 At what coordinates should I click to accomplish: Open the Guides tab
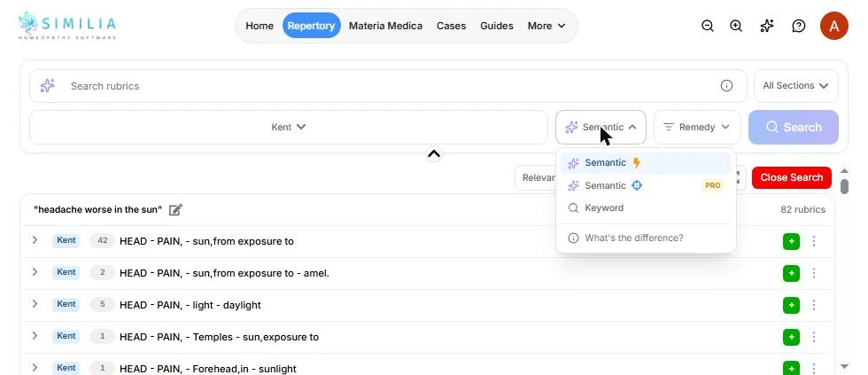coord(497,26)
